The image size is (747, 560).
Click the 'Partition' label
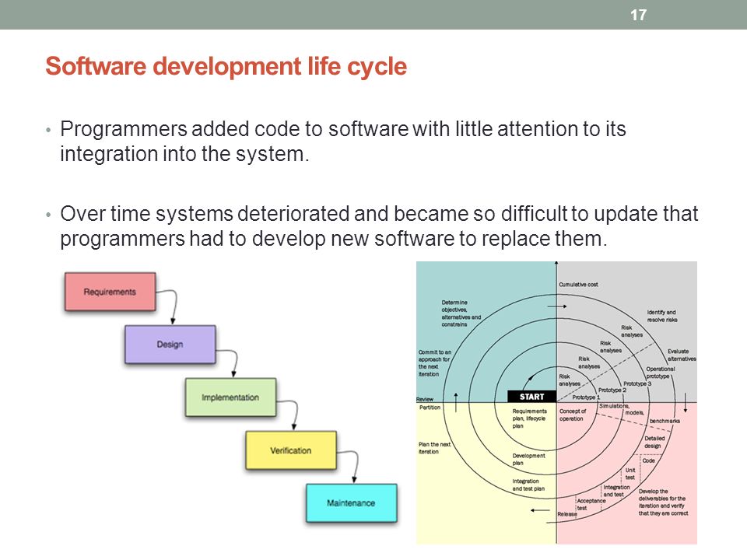[x=430, y=407]
